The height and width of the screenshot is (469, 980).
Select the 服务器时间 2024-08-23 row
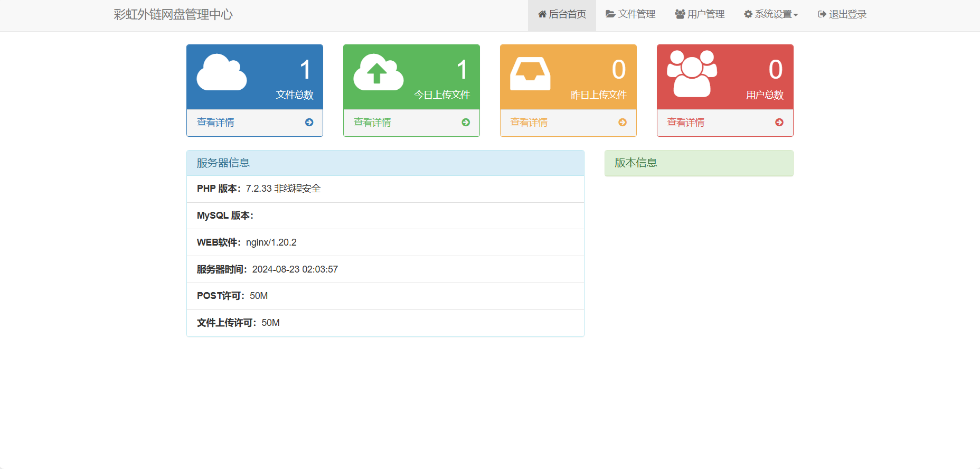point(385,269)
